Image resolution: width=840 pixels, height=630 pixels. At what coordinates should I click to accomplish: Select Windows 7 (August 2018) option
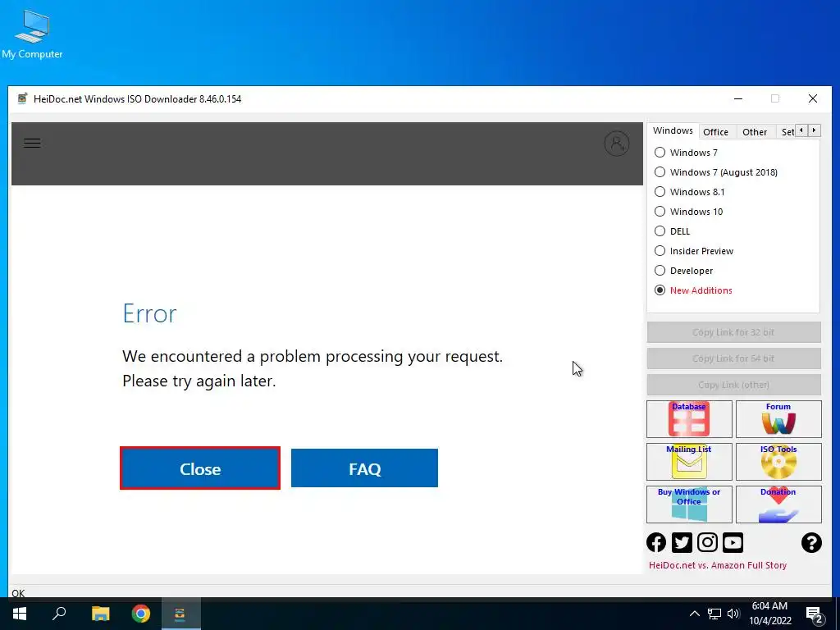click(716, 172)
